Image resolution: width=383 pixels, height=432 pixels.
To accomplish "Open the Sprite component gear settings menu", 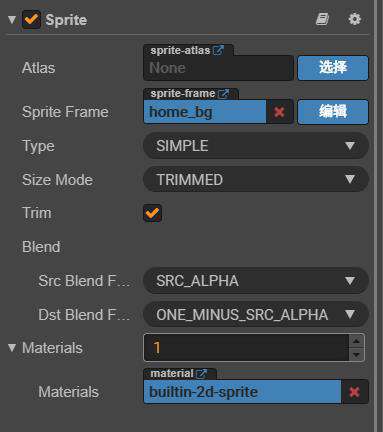I will click(x=354, y=19).
